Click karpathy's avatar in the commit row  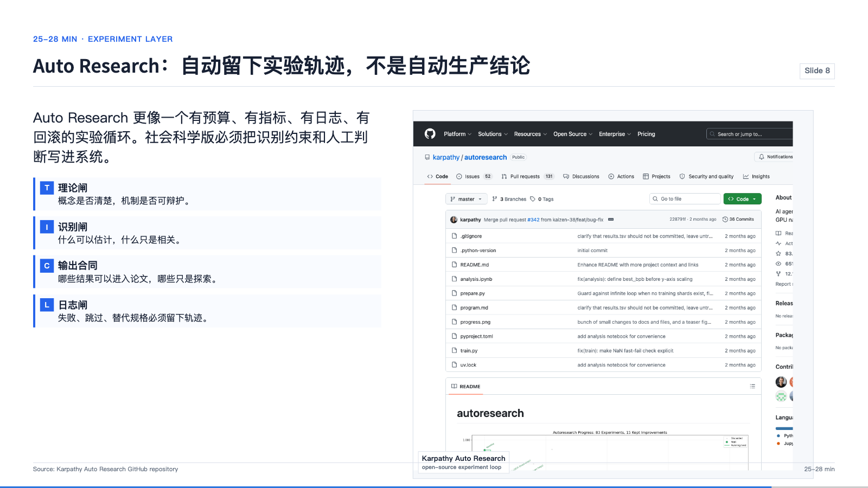click(x=454, y=220)
